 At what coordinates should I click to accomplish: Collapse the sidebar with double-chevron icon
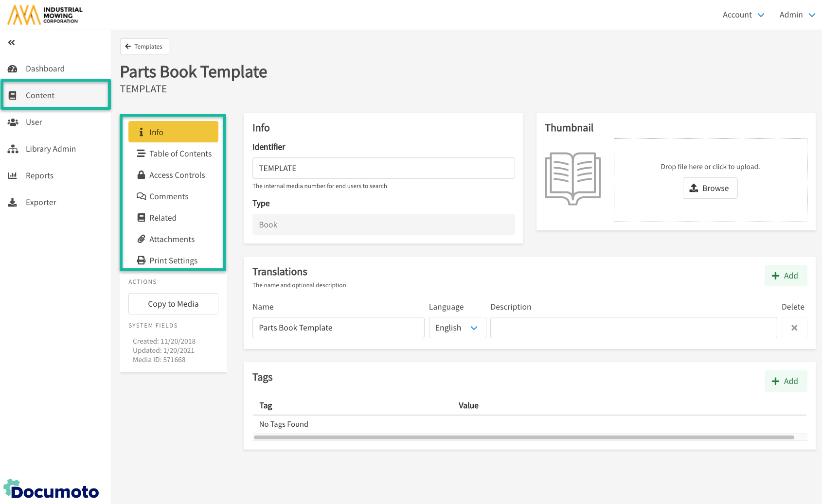click(x=12, y=43)
